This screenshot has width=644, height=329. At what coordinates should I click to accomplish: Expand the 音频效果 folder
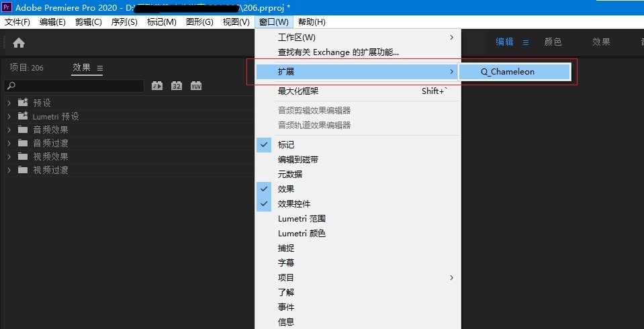coord(9,130)
